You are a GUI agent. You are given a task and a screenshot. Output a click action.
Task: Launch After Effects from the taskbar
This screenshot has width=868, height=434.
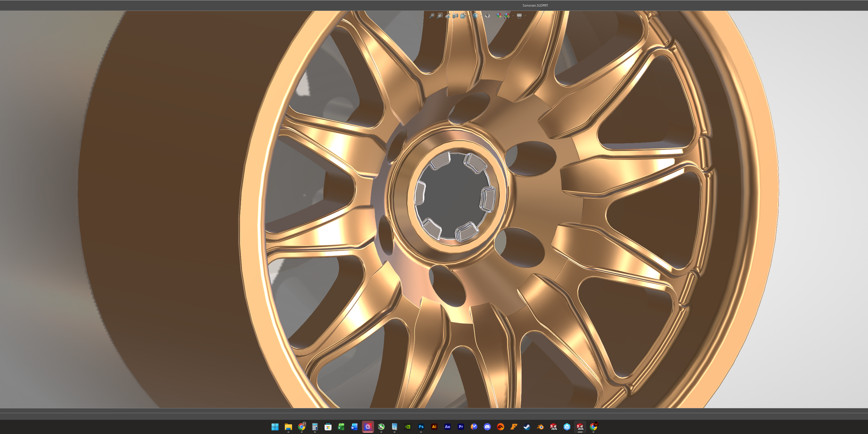(x=448, y=427)
